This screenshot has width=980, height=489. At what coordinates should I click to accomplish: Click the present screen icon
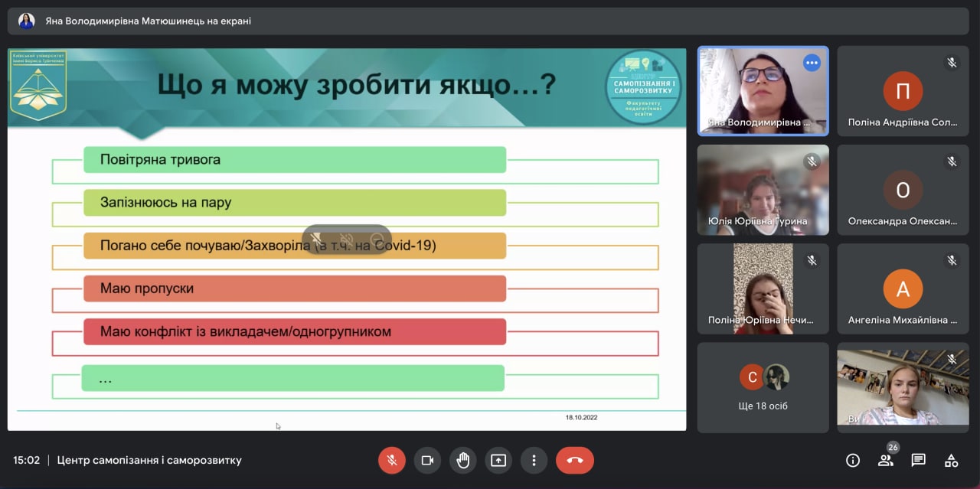498,460
